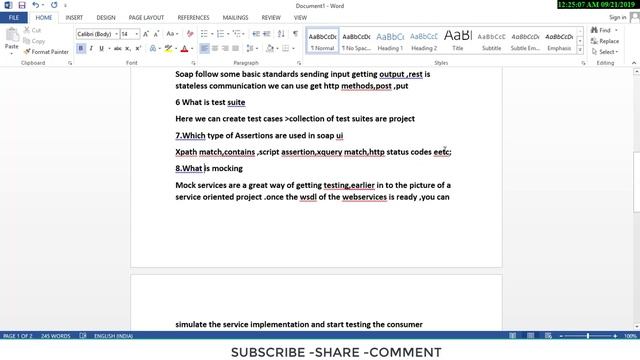
Task: Copy the selected text
Action: (34, 41)
